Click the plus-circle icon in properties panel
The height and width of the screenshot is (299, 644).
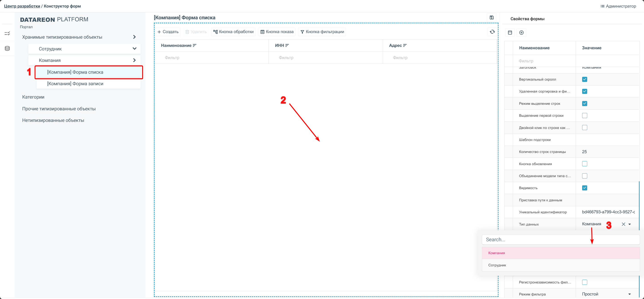[521, 33]
